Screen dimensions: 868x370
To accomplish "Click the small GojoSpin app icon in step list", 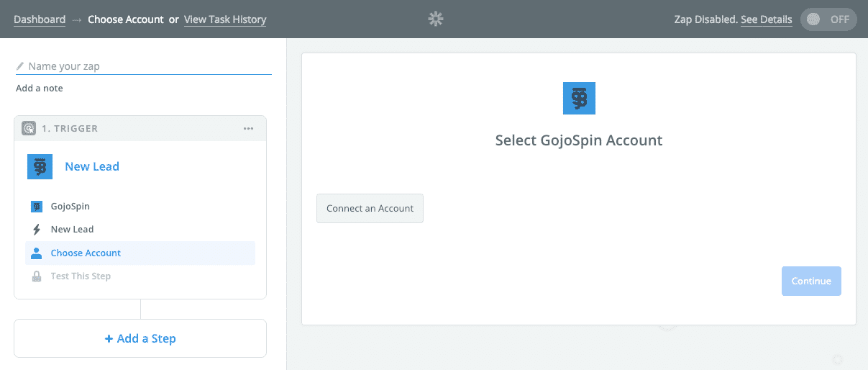I will tap(37, 207).
